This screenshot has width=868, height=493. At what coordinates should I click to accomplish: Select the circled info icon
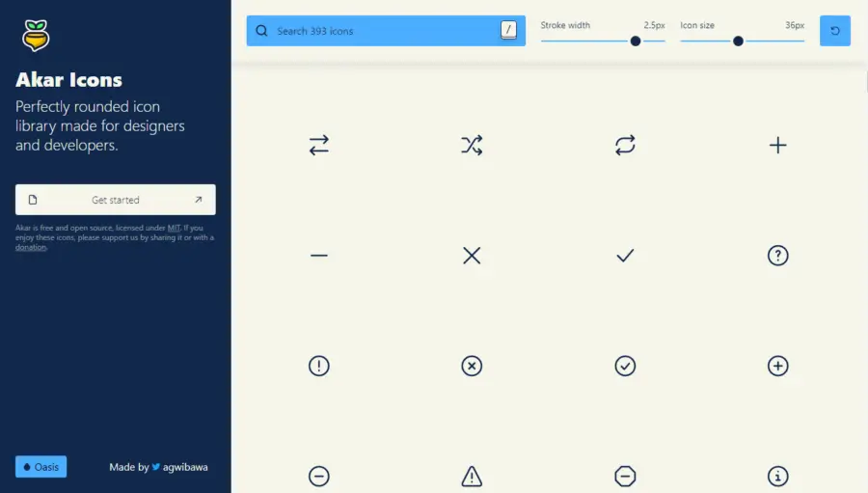(x=777, y=476)
